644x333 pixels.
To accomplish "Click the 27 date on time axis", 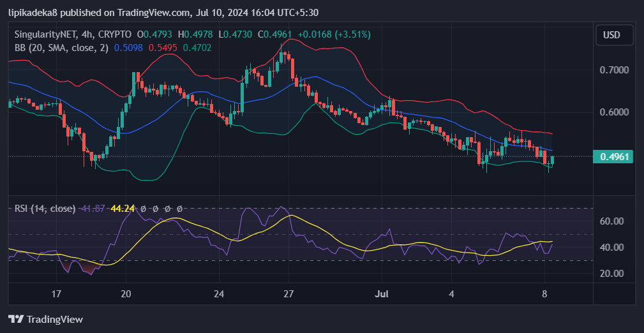I will click(288, 294).
